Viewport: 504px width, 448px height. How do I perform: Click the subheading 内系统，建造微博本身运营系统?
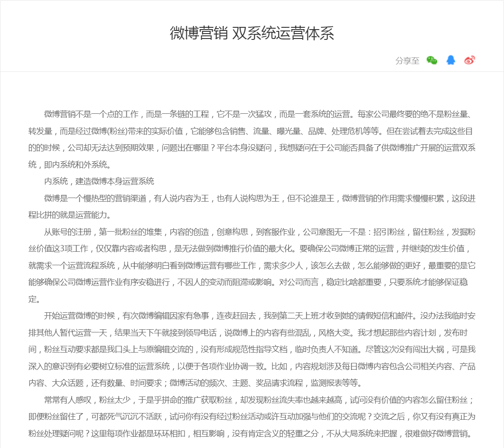[x=99, y=181]
